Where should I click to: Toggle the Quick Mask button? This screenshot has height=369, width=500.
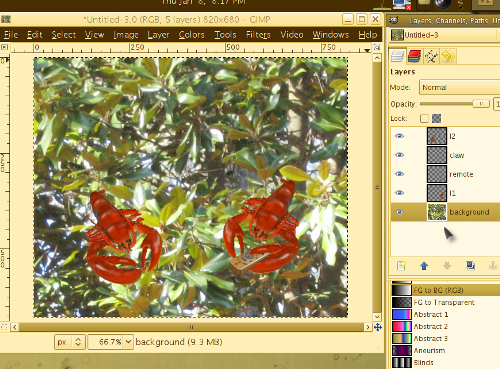click(4, 327)
